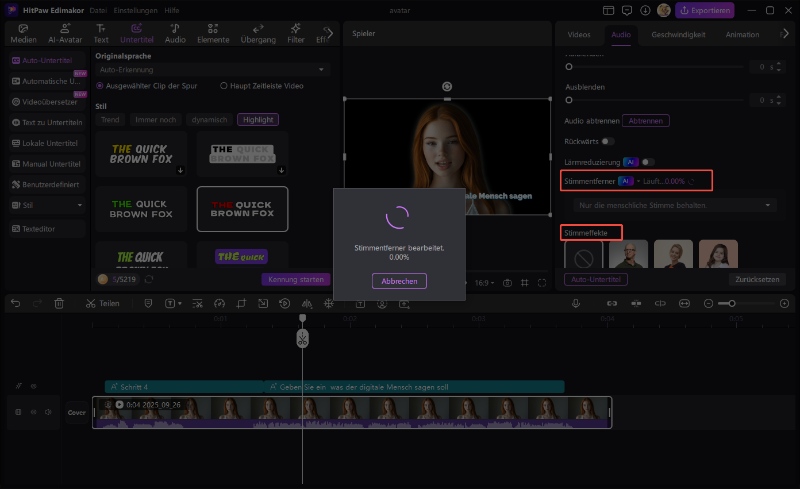Viewport: 800px width, 489px height.
Task: Click the Teilen split scissors tool
Action: point(103,303)
